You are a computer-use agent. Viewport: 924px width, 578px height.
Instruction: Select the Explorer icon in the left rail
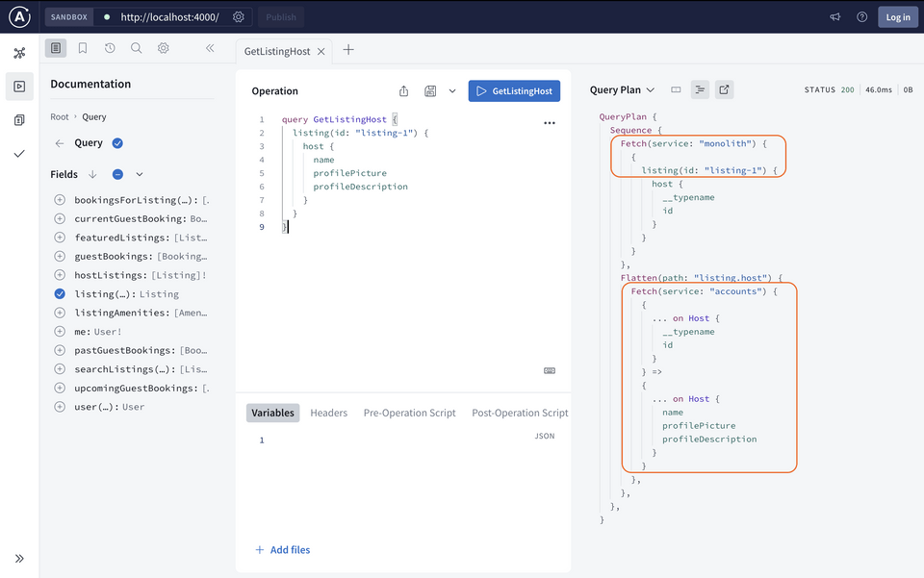[x=19, y=86]
